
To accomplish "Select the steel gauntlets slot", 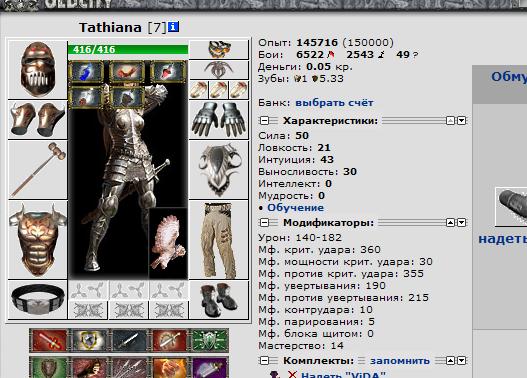I will pyautogui.click(x=219, y=120).
